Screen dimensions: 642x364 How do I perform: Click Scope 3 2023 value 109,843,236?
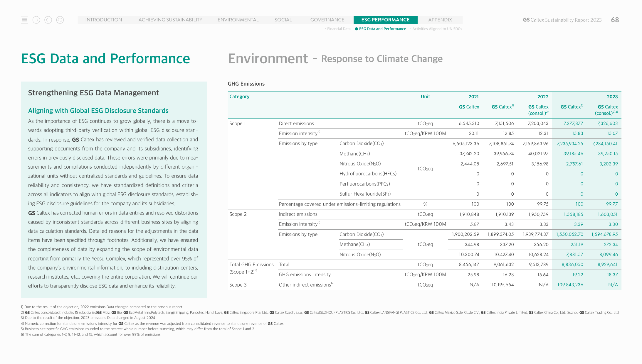[x=570, y=285]
